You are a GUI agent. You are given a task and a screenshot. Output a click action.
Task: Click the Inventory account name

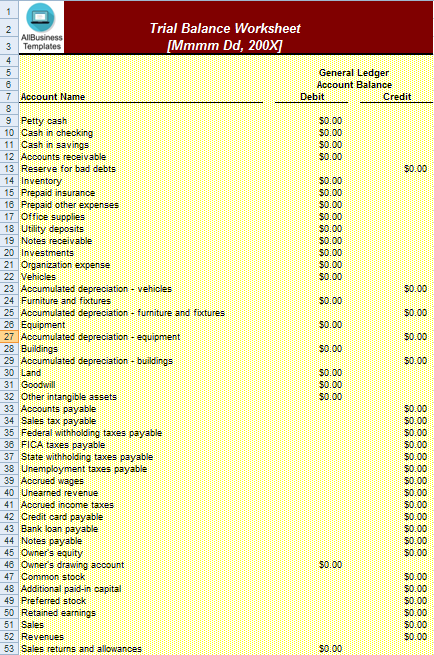[x=41, y=181]
